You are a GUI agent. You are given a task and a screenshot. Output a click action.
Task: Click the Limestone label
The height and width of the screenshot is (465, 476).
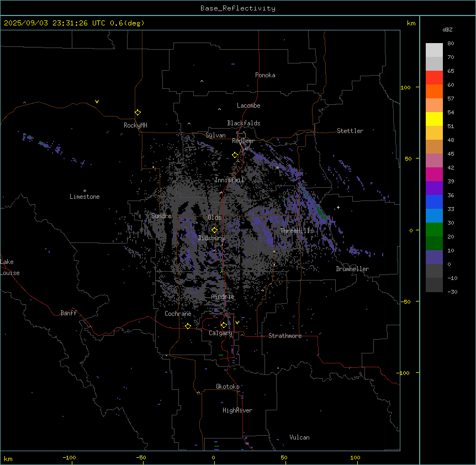pos(84,197)
